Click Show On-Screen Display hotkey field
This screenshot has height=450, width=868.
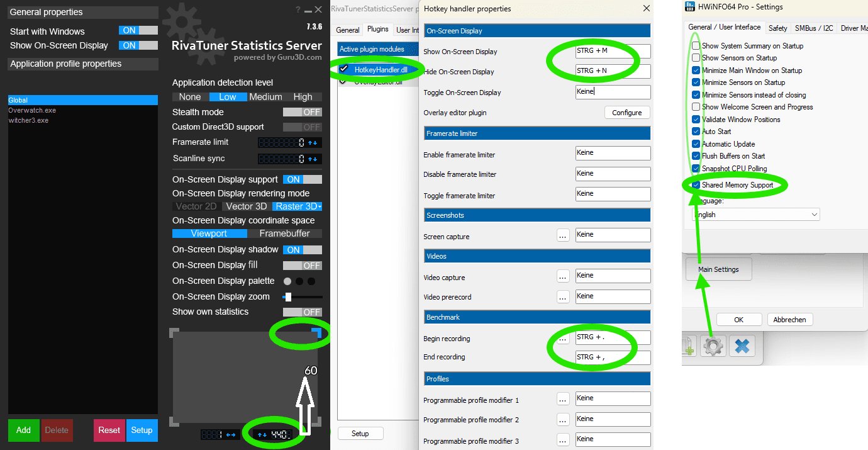pyautogui.click(x=613, y=52)
